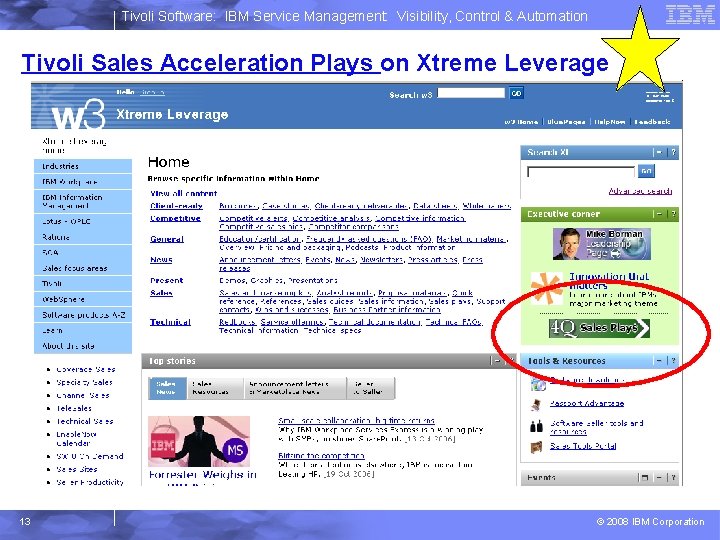Click the GO button next to Search w3
720x540 pixels.
pos(516,93)
